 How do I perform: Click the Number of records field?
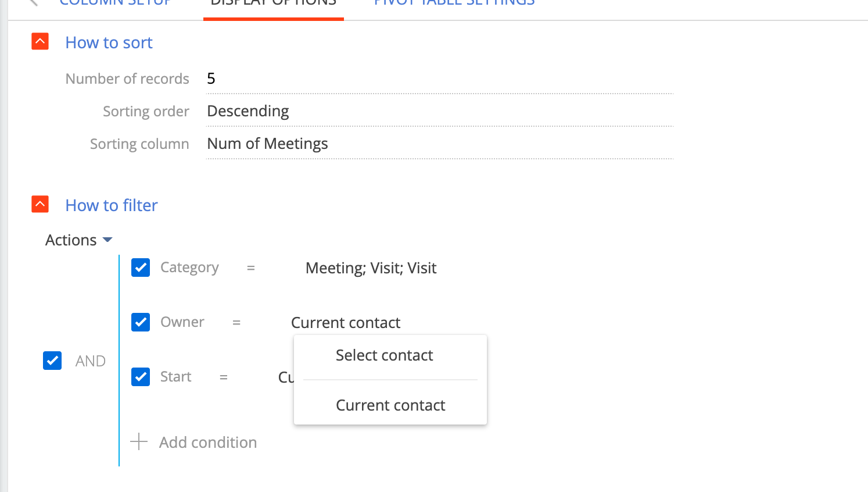[440, 79]
